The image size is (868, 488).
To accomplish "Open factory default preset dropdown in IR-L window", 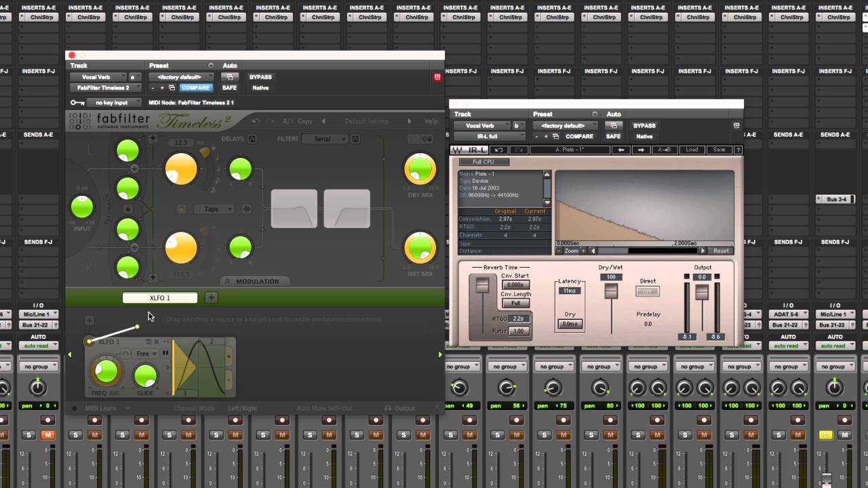I will coord(564,126).
